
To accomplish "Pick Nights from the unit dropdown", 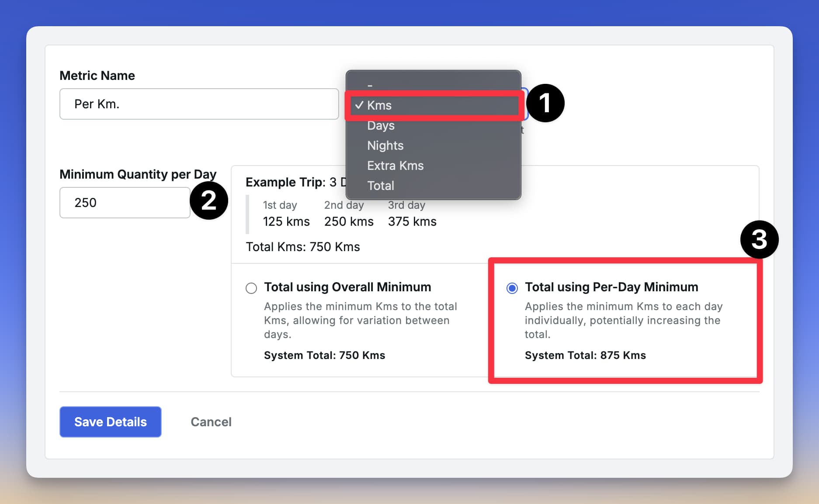I will [385, 145].
